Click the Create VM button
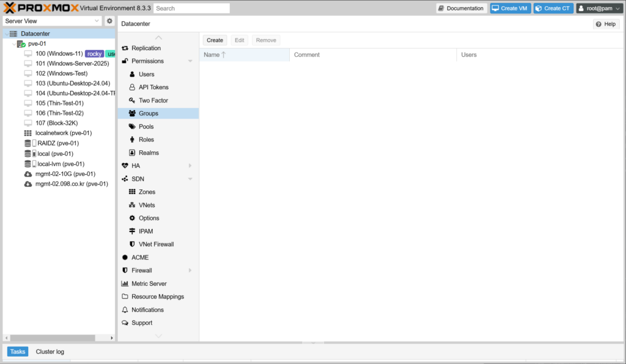Viewport: 626px width, 364px height. point(510,9)
